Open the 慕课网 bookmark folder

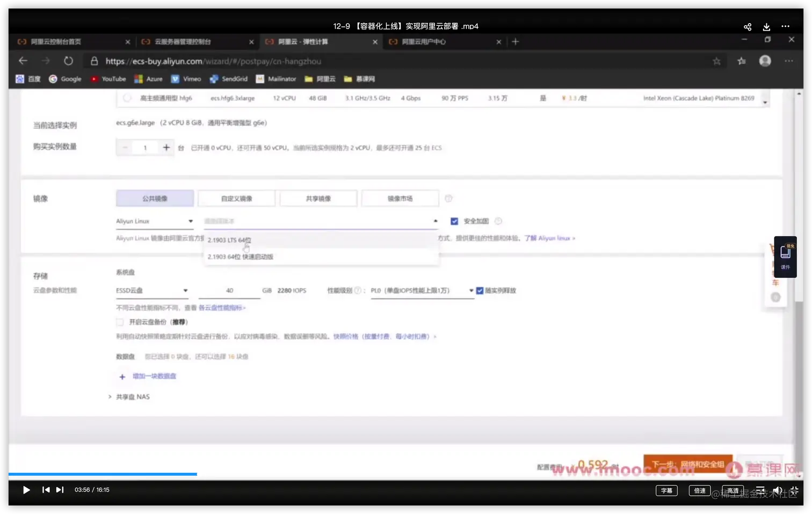(x=359, y=79)
